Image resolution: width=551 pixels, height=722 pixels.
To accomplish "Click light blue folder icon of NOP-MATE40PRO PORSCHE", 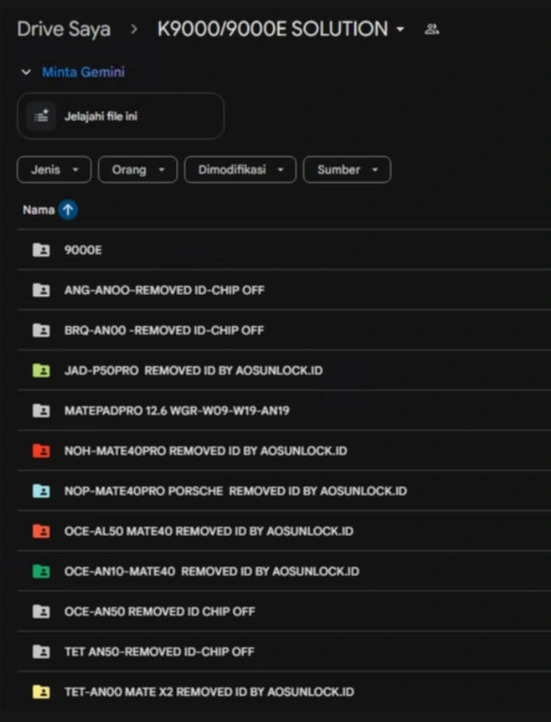I will [x=41, y=491].
